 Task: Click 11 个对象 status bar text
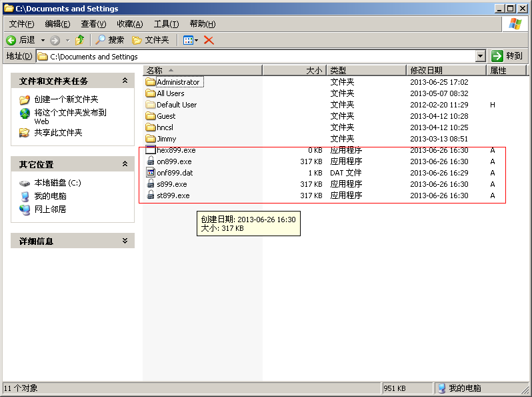(21, 388)
